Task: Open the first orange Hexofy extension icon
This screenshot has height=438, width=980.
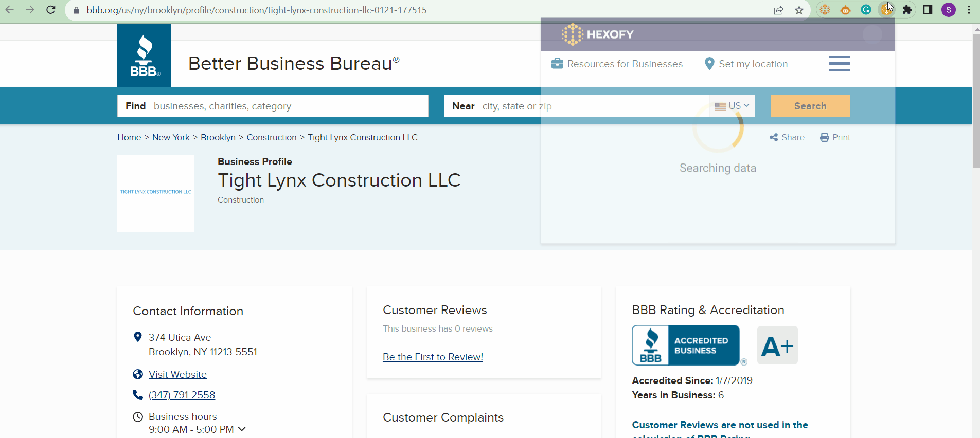Action: click(825, 10)
